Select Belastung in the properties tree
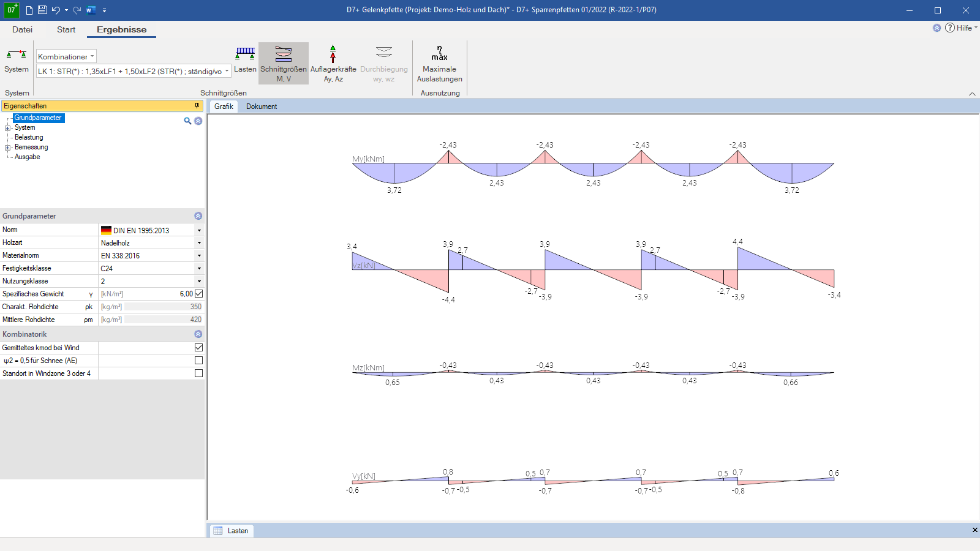This screenshot has width=980, height=551. (x=29, y=137)
